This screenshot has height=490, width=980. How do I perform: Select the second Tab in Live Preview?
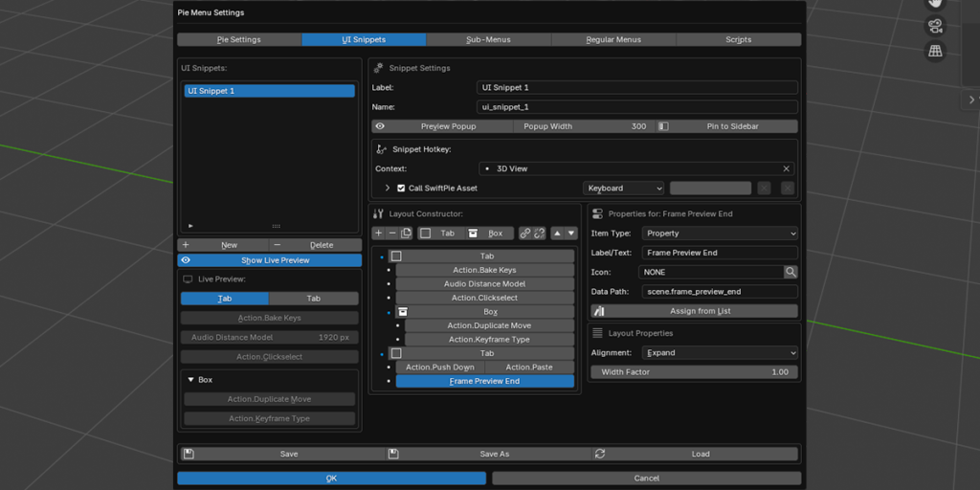point(314,299)
